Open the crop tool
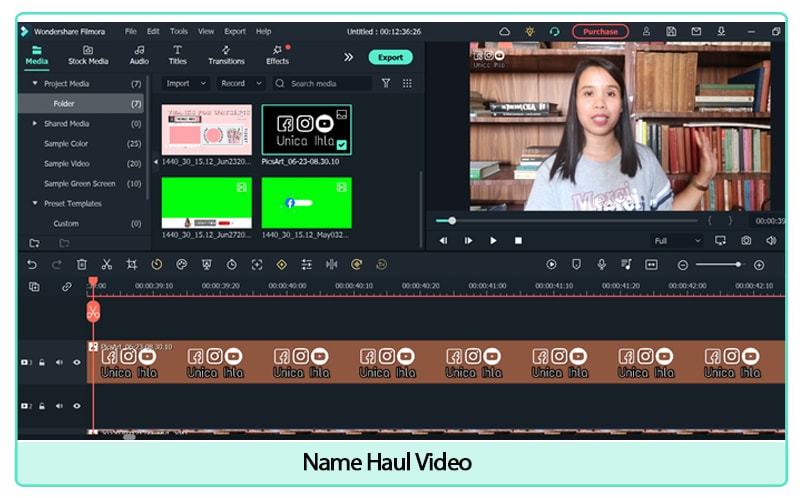The height and width of the screenshot is (498, 800). [x=132, y=264]
